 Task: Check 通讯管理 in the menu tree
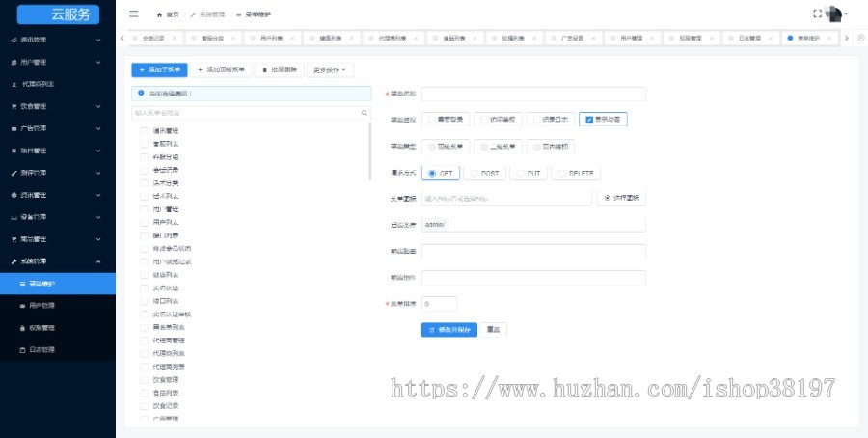coord(144,131)
